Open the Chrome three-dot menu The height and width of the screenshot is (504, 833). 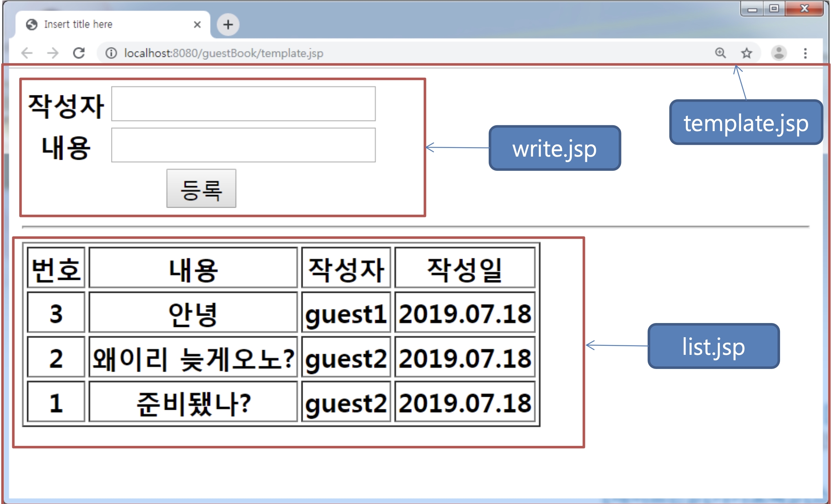click(x=805, y=53)
